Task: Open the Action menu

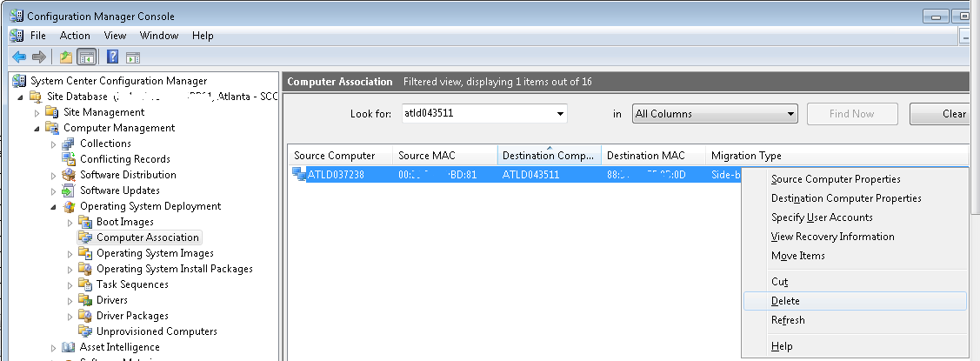Action: pyautogui.click(x=75, y=36)
